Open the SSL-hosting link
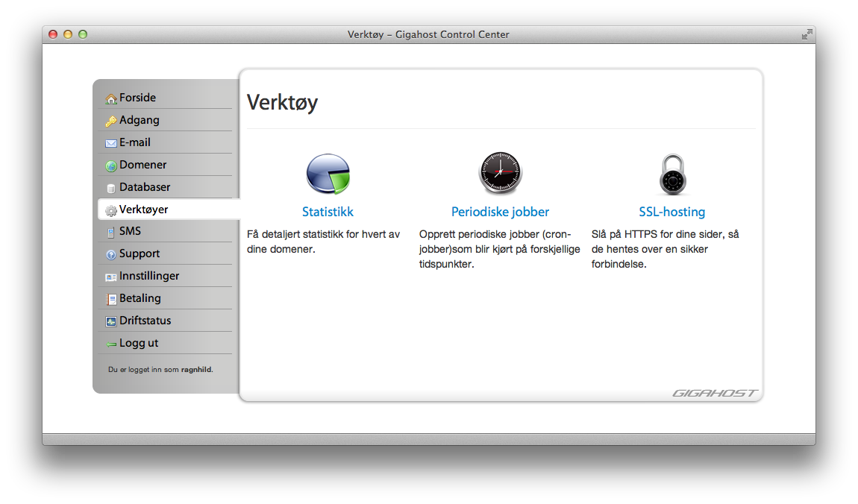 pos(671,212)
